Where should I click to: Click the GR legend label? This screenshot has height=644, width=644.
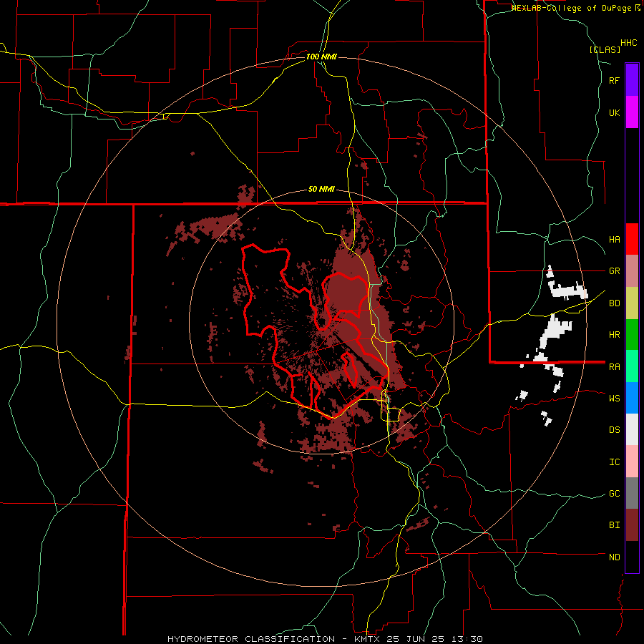(614, 271)
